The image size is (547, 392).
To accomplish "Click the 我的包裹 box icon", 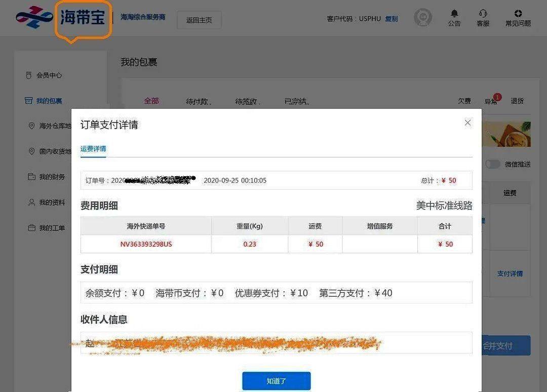I will pos(28,101).
